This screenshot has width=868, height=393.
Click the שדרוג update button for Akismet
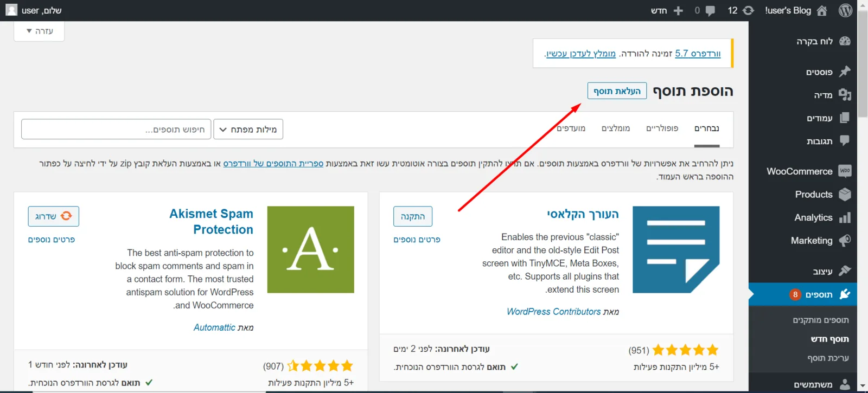click(x=54, y=216)
